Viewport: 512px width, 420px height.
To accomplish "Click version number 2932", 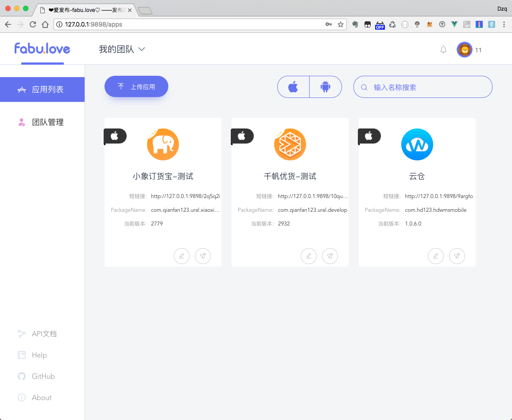I will 284,224.
